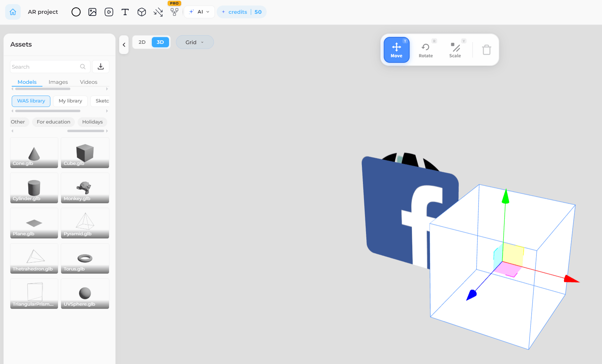Open the AI dropdown menu
This screenshot has height=364, width=602.
[x=199, y=12]
